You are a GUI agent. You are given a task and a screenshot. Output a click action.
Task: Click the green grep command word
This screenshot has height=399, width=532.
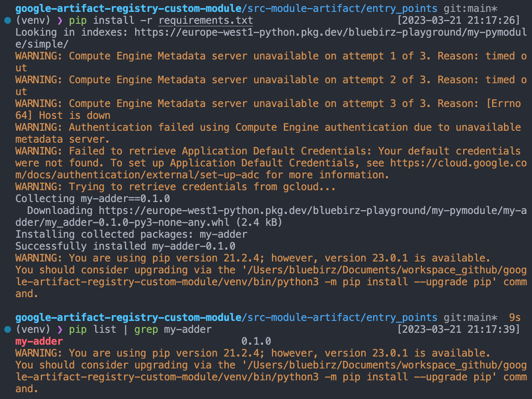[146, 330]
